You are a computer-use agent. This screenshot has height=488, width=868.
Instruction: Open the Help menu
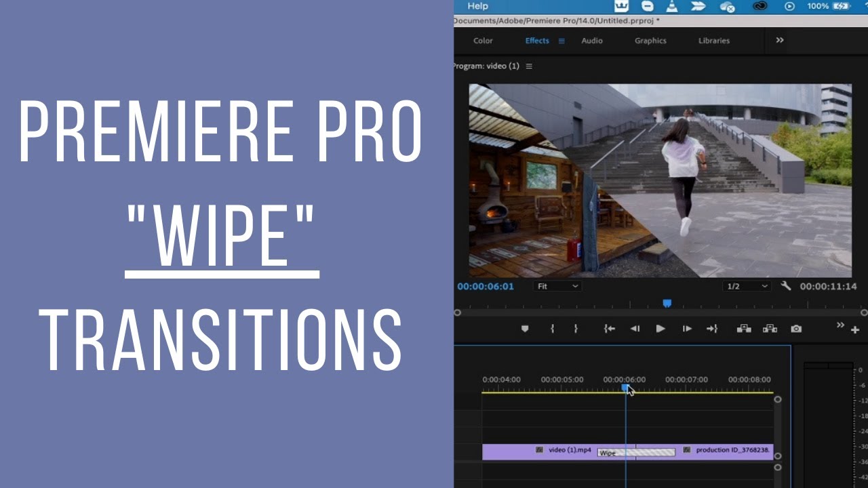coord(477,6)
